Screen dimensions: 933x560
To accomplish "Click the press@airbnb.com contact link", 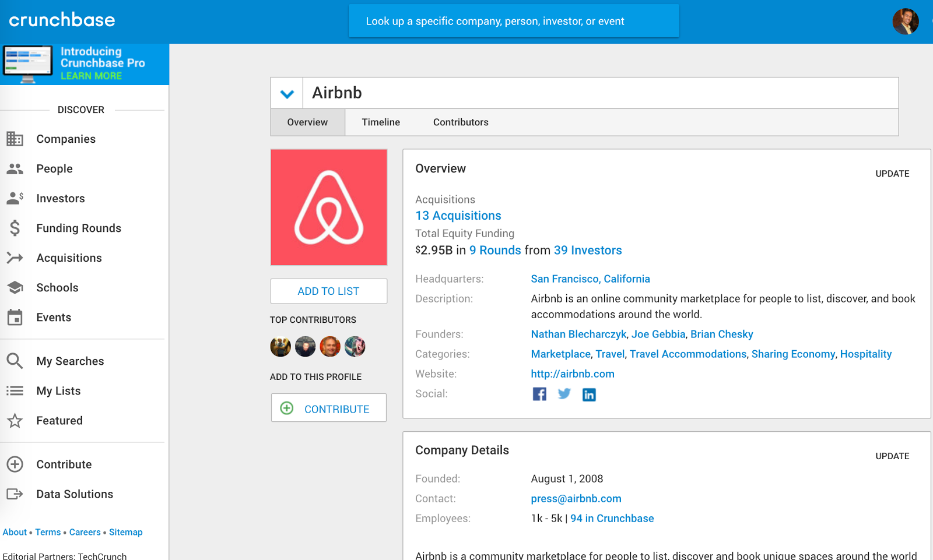I will click(576, 498).
